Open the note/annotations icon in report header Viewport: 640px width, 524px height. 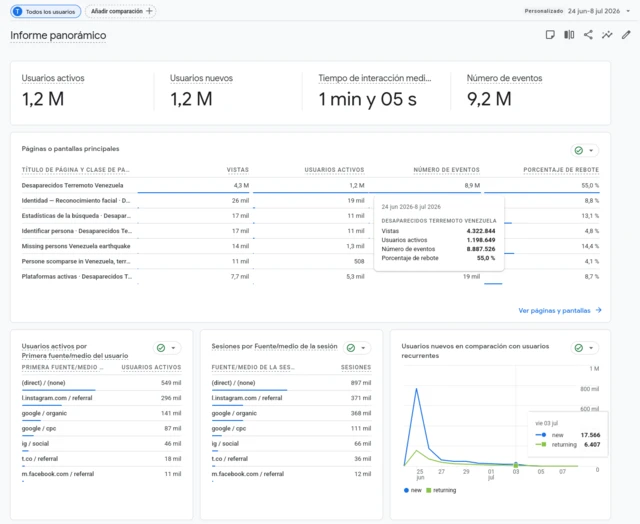[550, 35]
